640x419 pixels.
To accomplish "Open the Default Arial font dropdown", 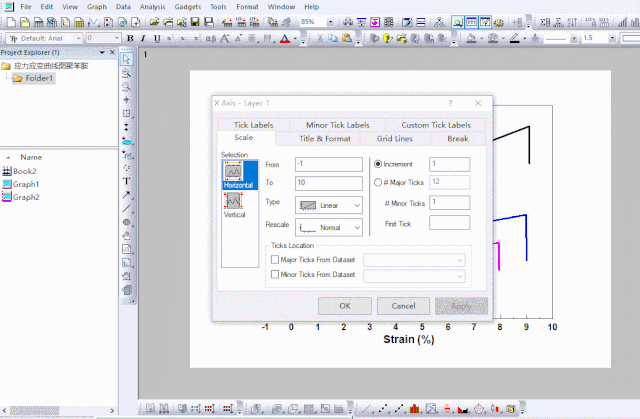I will (79, 39).
